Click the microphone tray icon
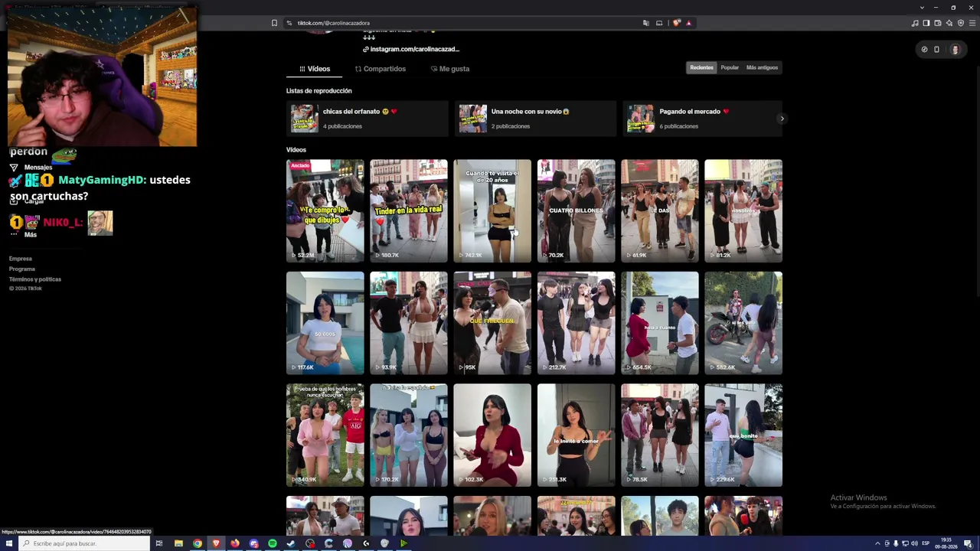Viewport: 980px width, 551px height. point(896,543)
